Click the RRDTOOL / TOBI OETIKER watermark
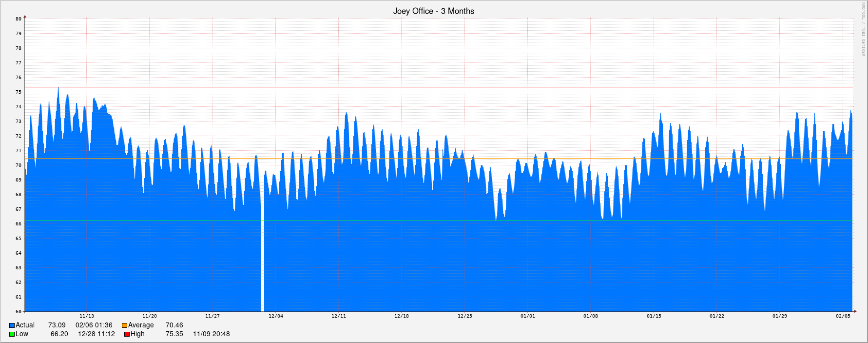This screenshot has width=868, height=343. coord(862,29)
